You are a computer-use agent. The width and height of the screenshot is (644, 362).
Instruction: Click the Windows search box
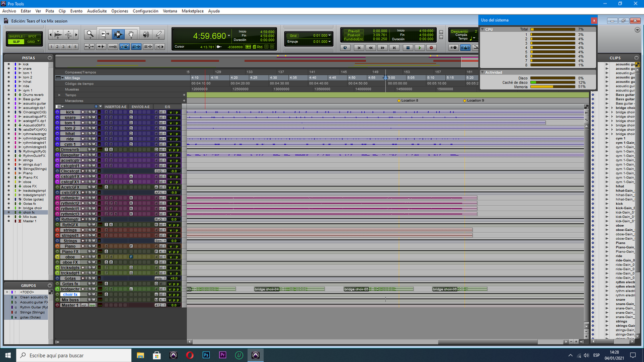click(74, 355)
